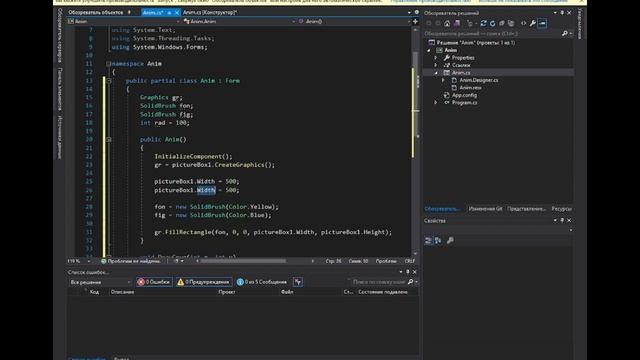Screen dimensions: 640x360
Task: Click the Collapse All icon in Solution Explorer
Action: (502, 23)
